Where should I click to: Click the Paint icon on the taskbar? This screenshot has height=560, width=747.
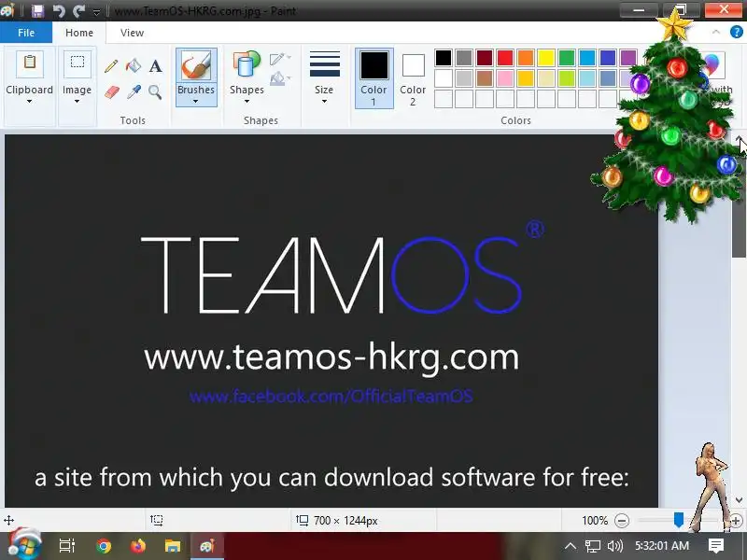207,546
